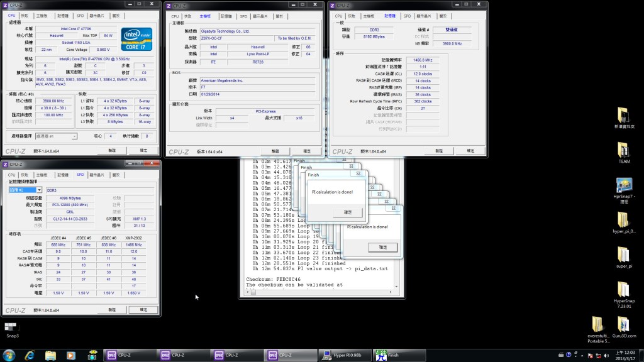The height and width of the screenshot is (362, 644).
Task: Click the Intel Core i7 logo
Action: (x=136, y=39)
